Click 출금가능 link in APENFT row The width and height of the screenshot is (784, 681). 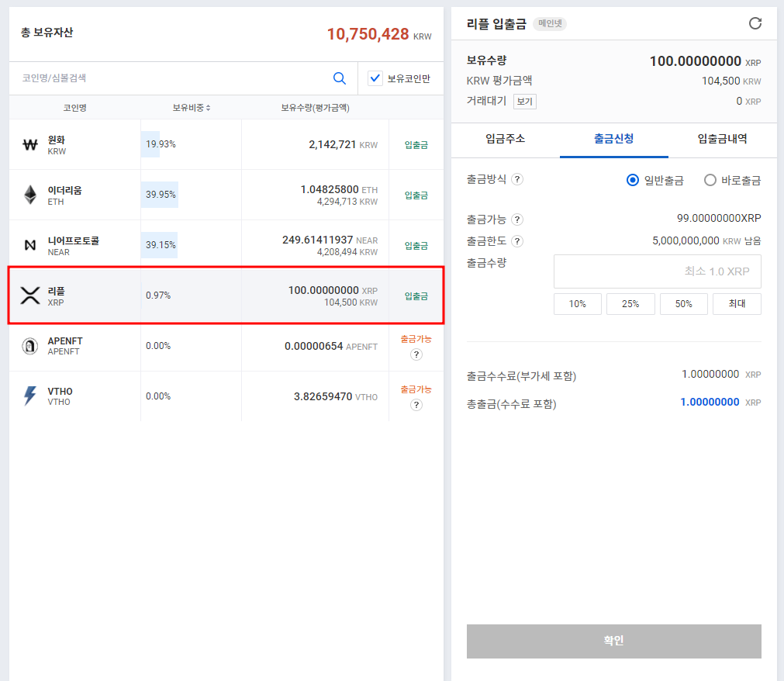coord(416,339)
